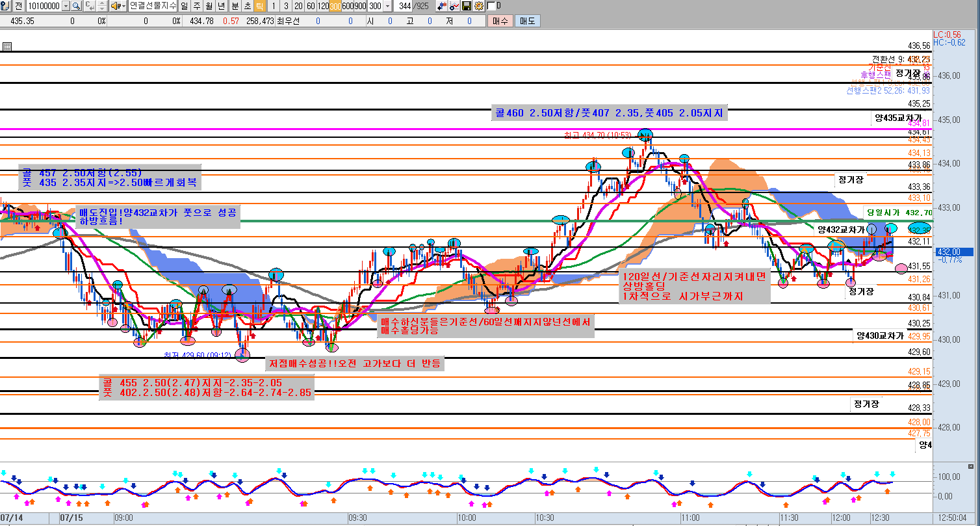This screenshot has width=980, height=526.
Task: Click the volume value 258,473
Action: [x=260, y=21]
